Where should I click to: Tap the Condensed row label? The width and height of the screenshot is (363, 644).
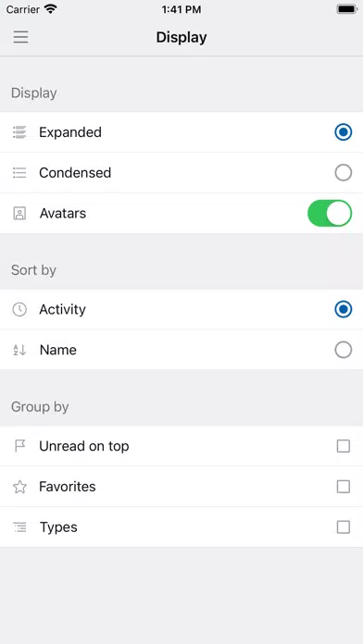75,172
